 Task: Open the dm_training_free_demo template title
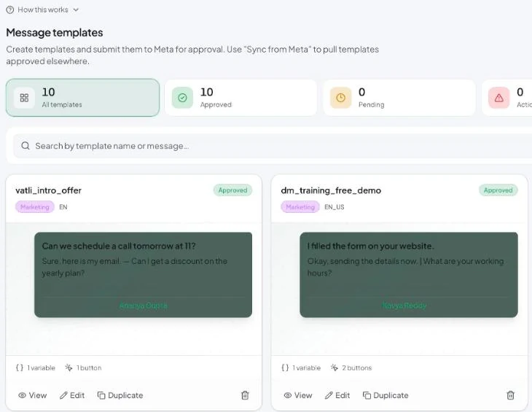tap(331, 190)
